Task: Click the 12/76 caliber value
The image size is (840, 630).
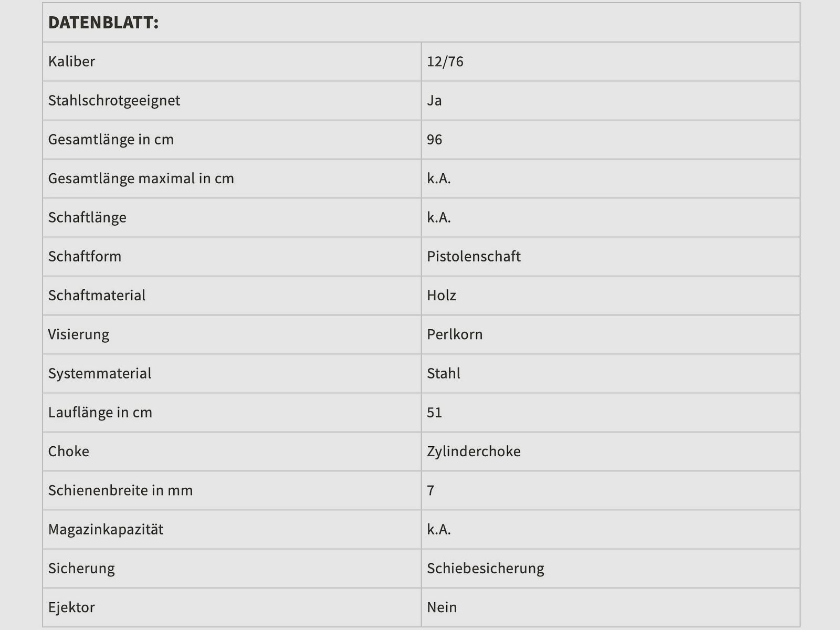Action: pyautogui.click(x=445, y=61)
